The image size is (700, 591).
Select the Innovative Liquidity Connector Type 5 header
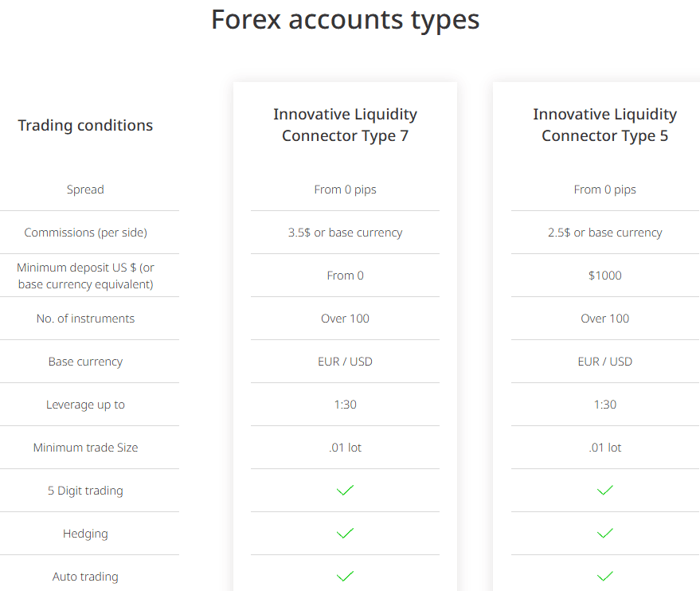(x=604, y=125)
